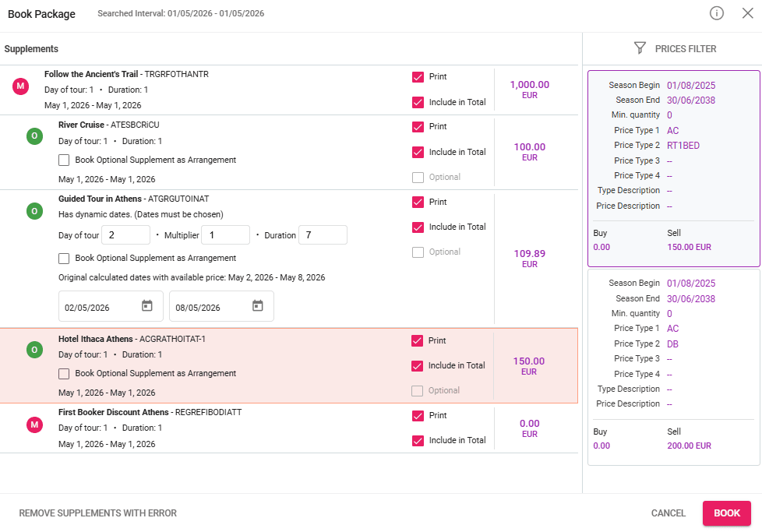
Task: Select the 200.00 EUR DB price card
Action: point(673,367)
